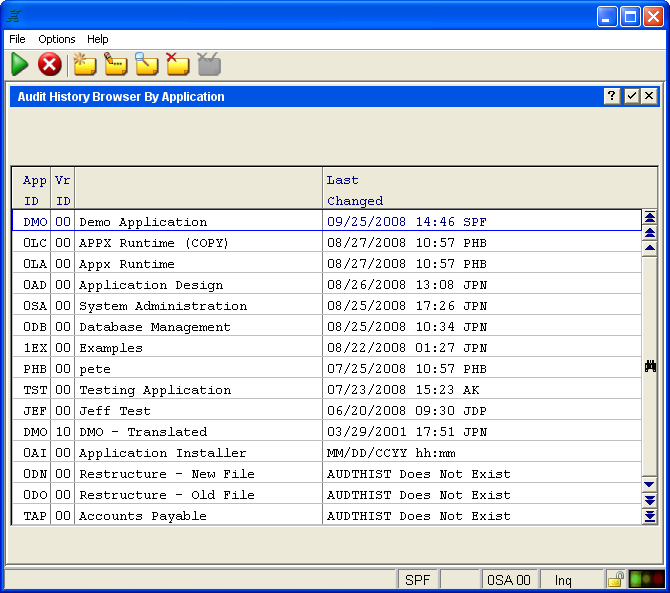Click the green Run arrow toolbar icon
Viewport: 670px width, 593px height.
pos(19,65)
